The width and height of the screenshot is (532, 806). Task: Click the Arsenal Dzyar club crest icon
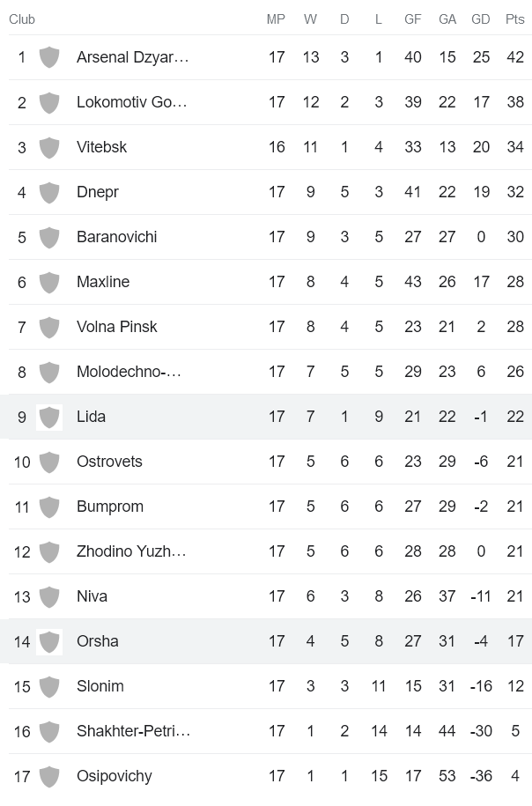coord(49,57)
